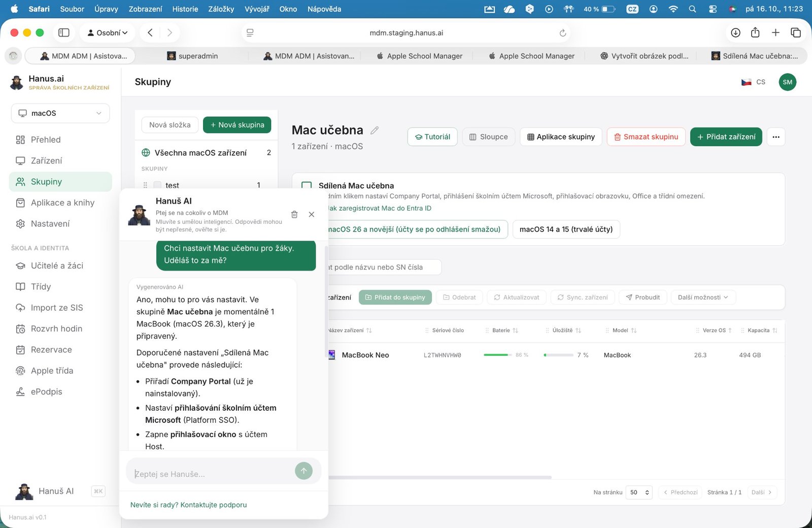The image size is (812, 528).
Task: Open the Přehled dashboard icon
Action: (x=20, y=140)
